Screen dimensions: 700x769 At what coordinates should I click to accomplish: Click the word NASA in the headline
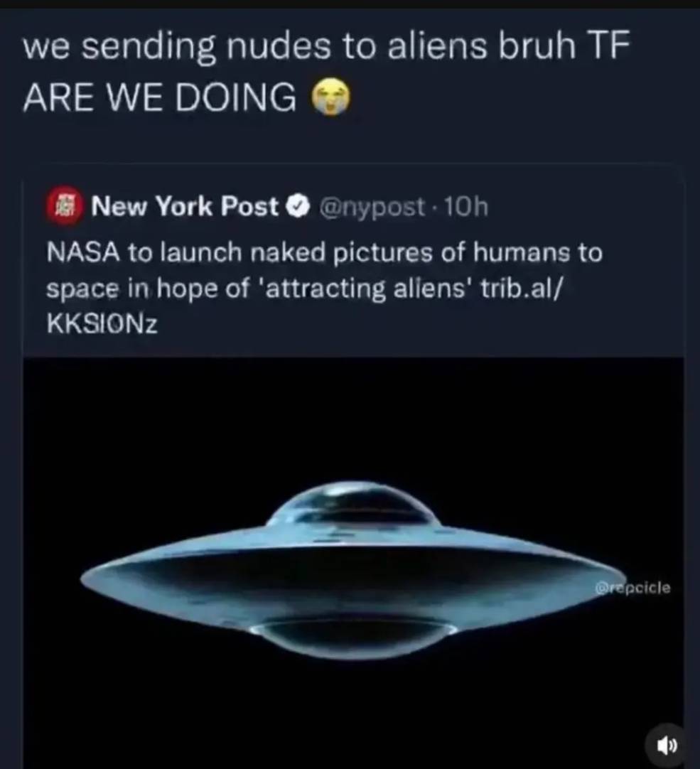pos(83,254)
